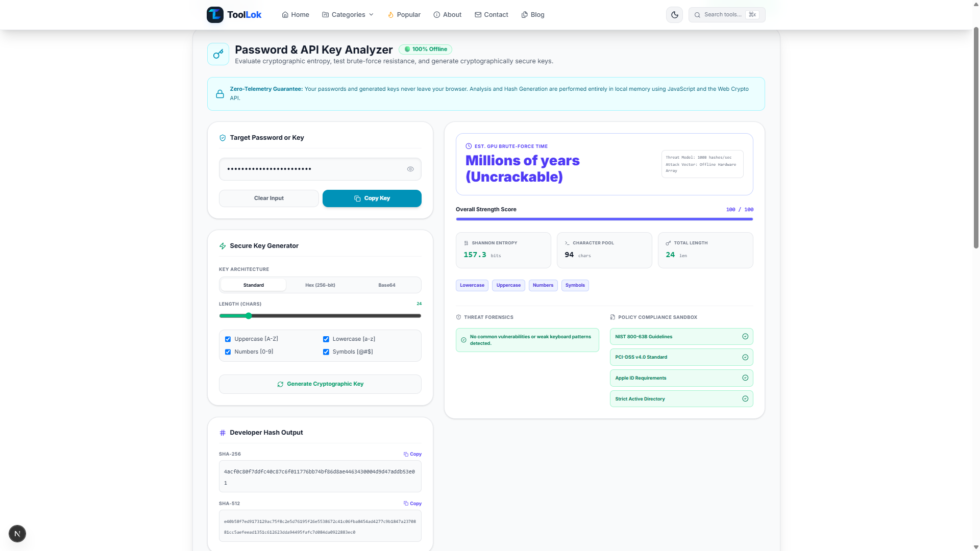Image resolution: width=980 pixels, height=551 pixels.
Task: Toggle password visibility eye icon
Action: point(410,169)
